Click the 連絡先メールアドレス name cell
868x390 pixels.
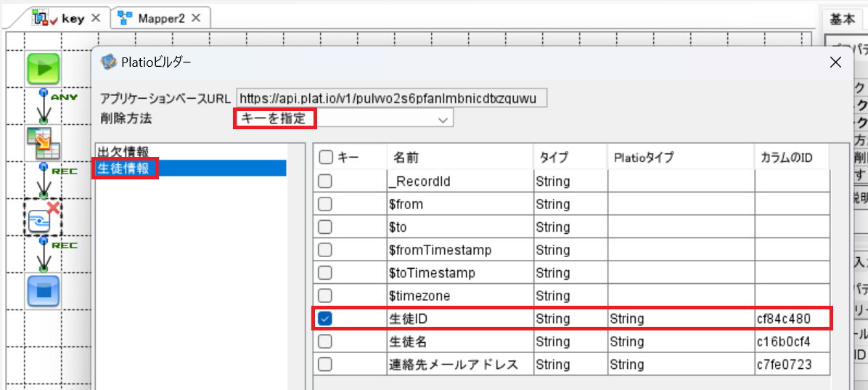coord(461,365)
